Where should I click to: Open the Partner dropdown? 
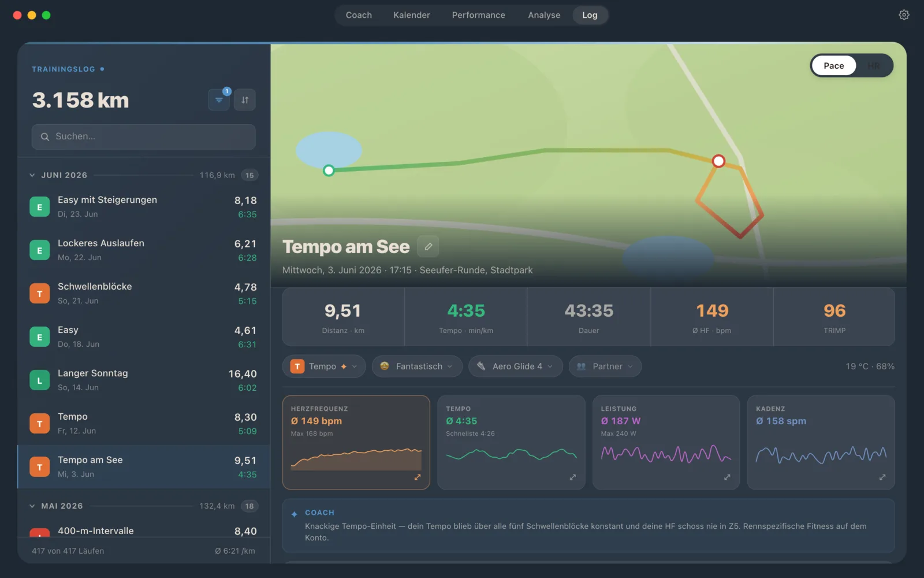pyautogui.click(x=605, y=366)
